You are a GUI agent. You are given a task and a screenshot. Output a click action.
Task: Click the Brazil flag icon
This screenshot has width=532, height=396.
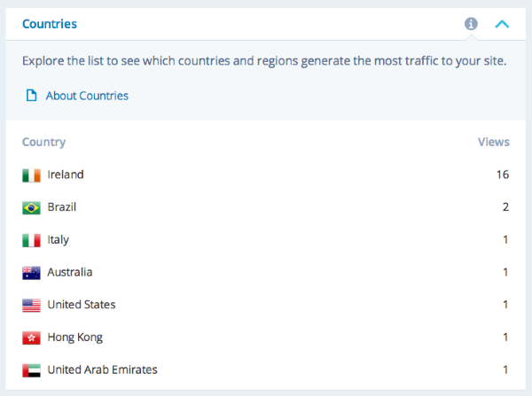pyautogui.click(x=32, y=207)
